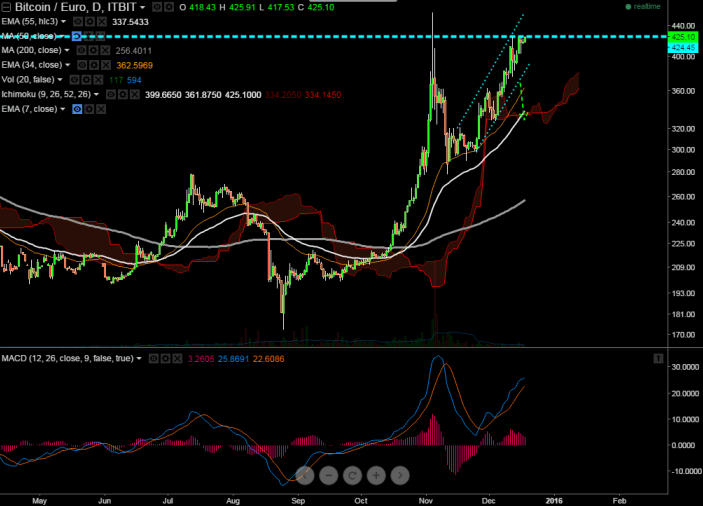Click the MACD pane arrow button at right
The height and width of the screenshot is (506, 703).
point(658,359)
